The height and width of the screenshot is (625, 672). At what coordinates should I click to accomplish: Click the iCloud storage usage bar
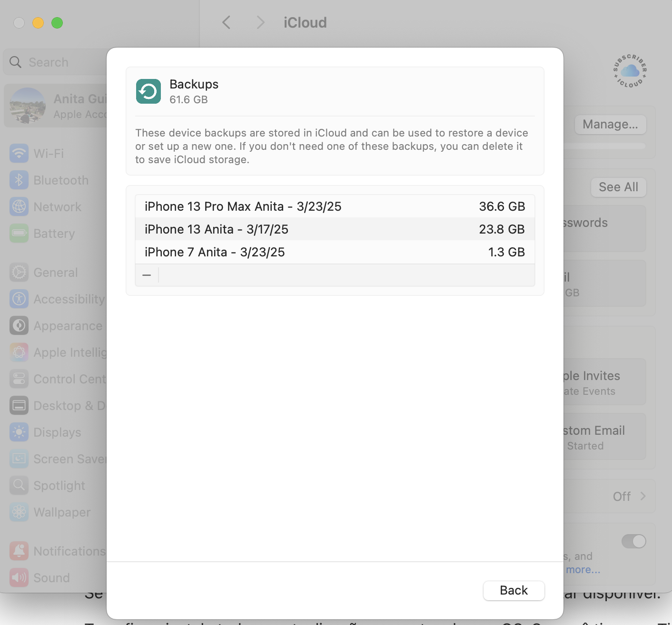(x=604, y=146)
